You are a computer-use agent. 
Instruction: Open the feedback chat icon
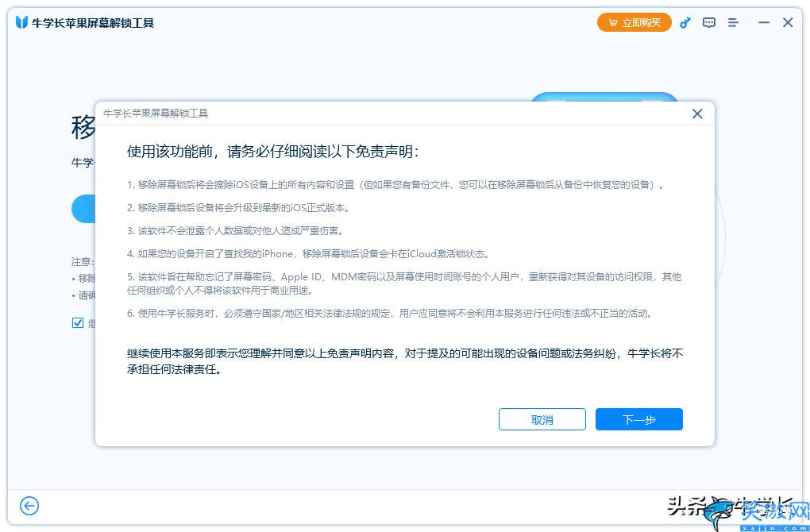pyautogui.click(x=708, y=22)
